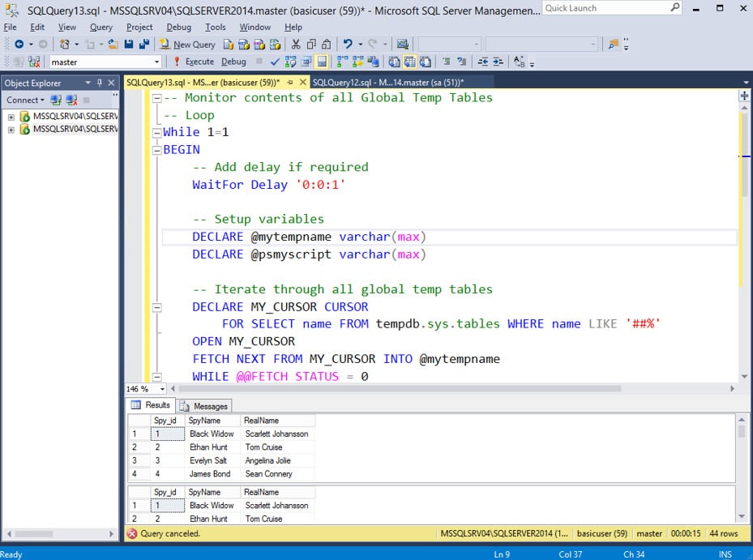Click the results pane vertical scrollbar thumb
Screen dimensions: 753x560
(x=742, y=431)
